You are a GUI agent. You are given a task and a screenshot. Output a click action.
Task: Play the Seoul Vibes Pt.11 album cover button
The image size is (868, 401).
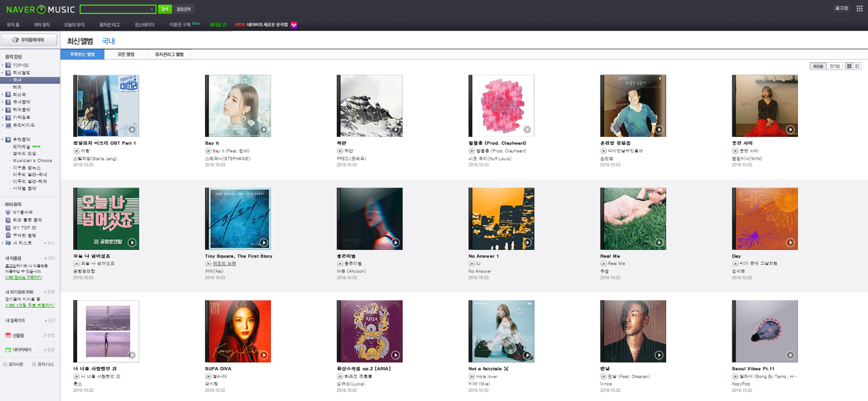tap(790, 355)
